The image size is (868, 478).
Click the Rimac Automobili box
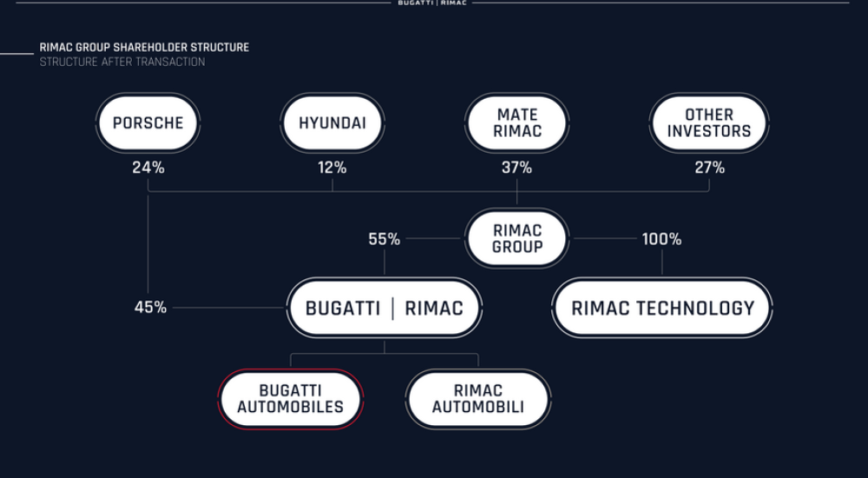tap(477, 399)
